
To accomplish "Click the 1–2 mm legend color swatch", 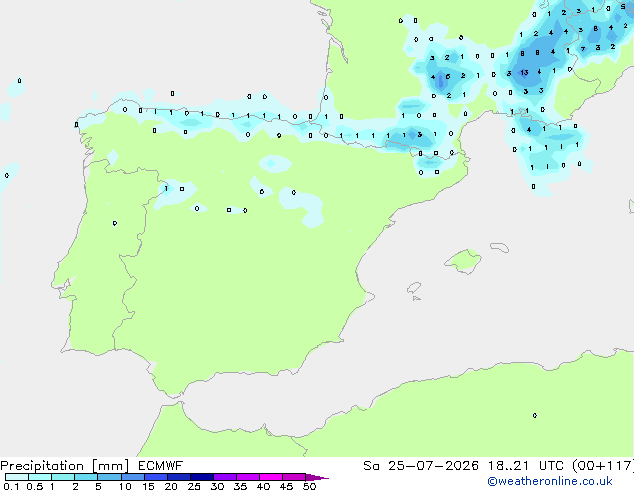I will [x=63, y=477].
